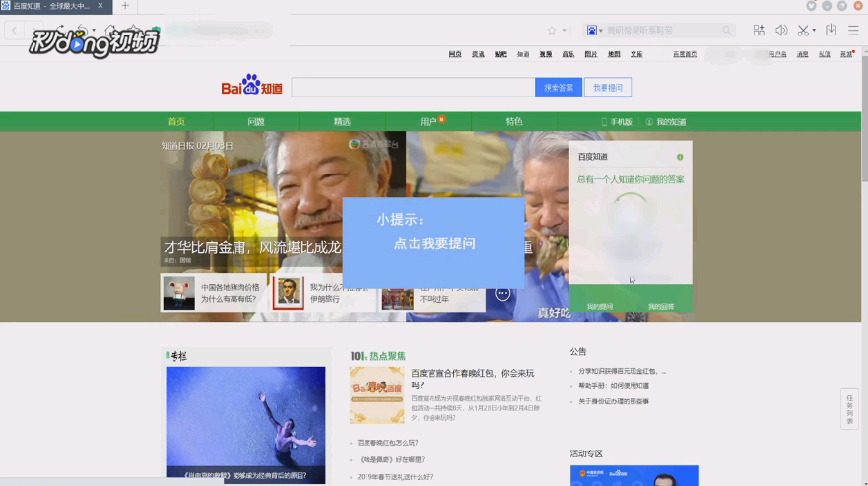The height and width of the screenshot is (486, 868).
Task: Open the 百度春晚红包 article thumbnail
Action: (x=377, y=395)
